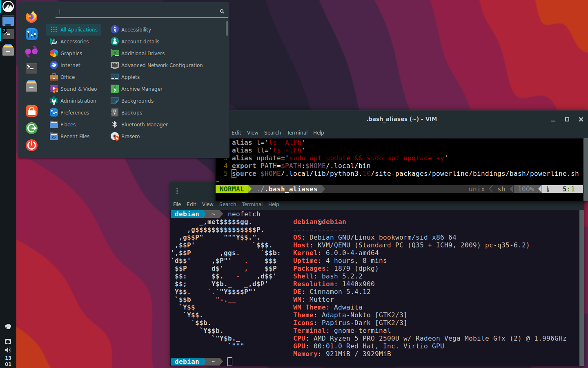Select the Sound & Video category
588x368 pixels.
(x=74, y=89)
